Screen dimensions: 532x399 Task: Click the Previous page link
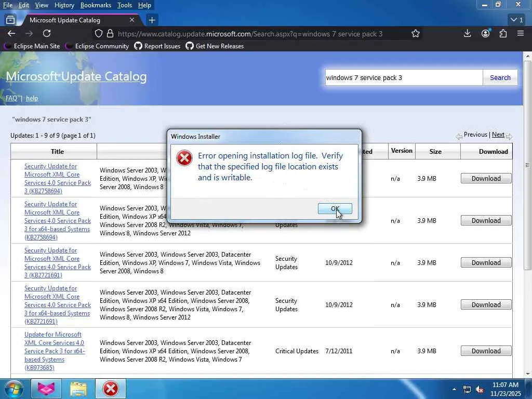[475, 135]
